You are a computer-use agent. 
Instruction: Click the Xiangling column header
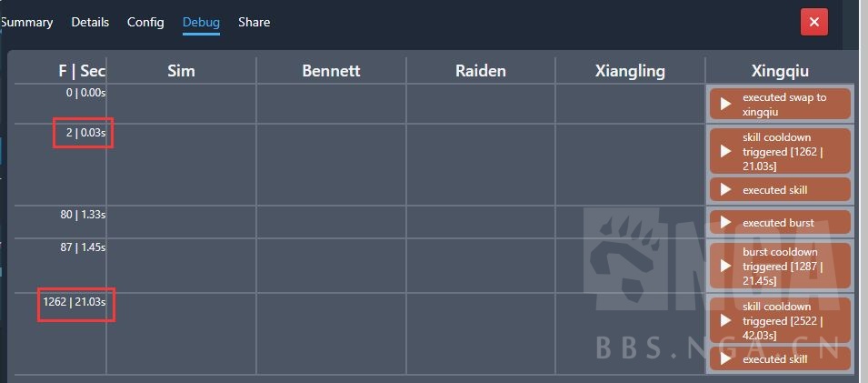click(x=630, y=71)
